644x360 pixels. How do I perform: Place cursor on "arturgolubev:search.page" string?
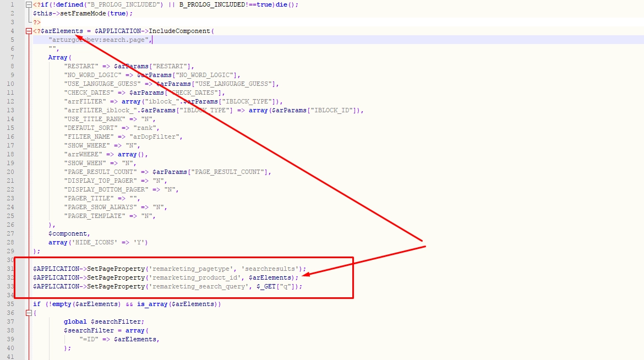pyautogui.click(x=99, y=40)
